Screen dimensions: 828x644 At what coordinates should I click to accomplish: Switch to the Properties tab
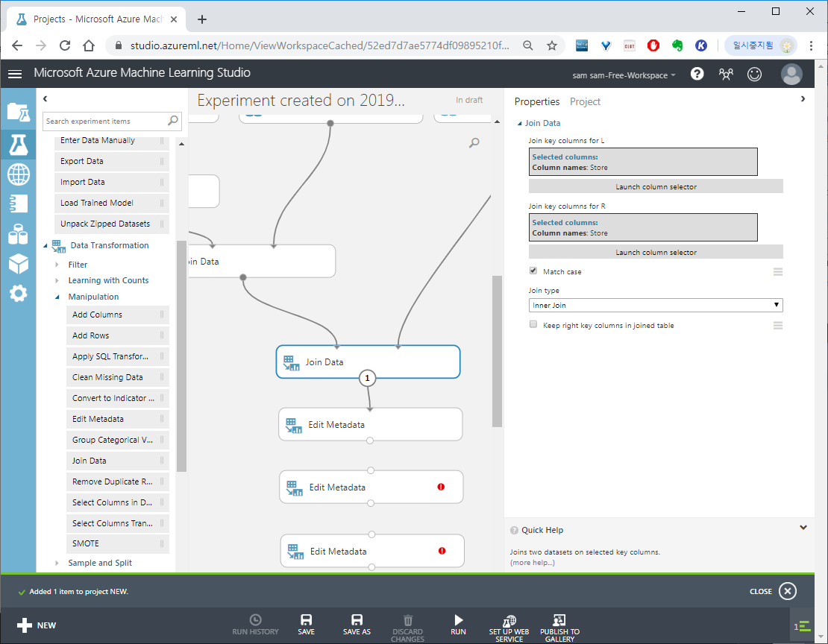pos(537,101)
